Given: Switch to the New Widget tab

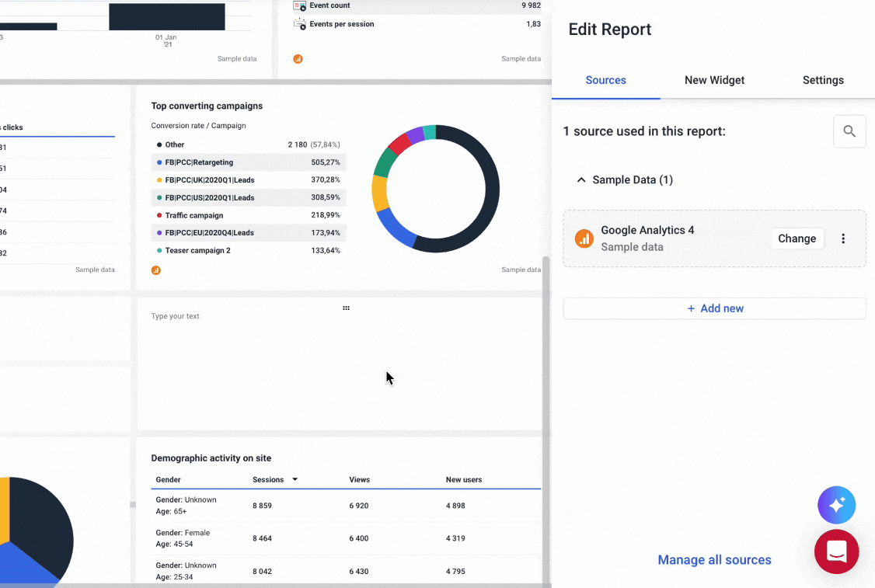Looking at the screenshot, I should (x=714, y=80).
